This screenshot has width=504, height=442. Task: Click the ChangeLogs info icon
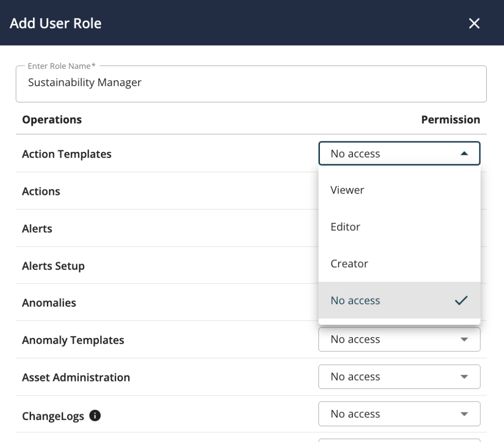point(95,415)
